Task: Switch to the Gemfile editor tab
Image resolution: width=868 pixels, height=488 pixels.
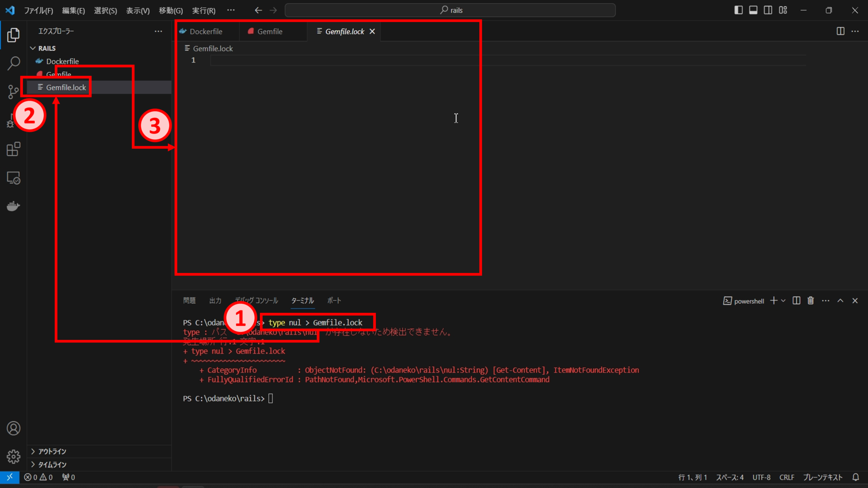Action: (270, 31)
